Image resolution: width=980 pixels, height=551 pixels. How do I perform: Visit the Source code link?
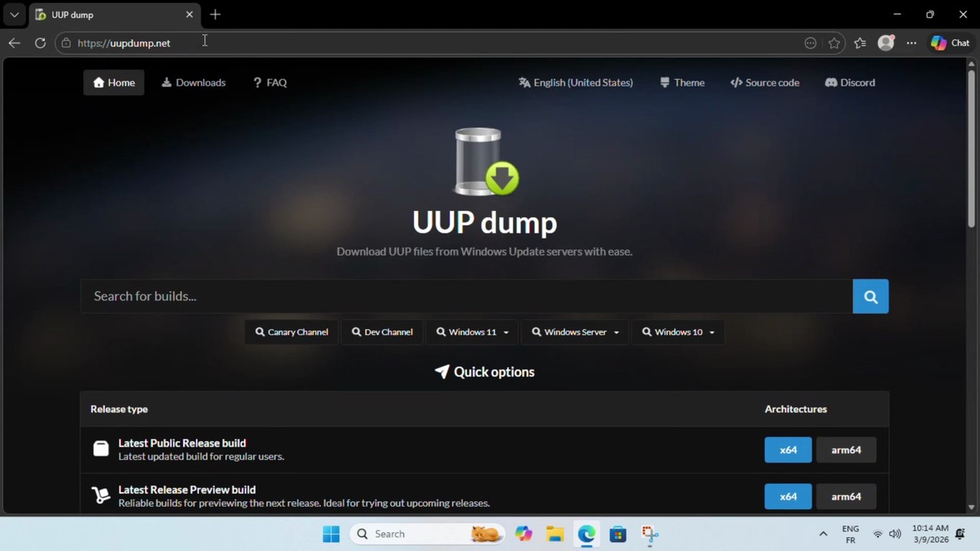coord(765,83)
